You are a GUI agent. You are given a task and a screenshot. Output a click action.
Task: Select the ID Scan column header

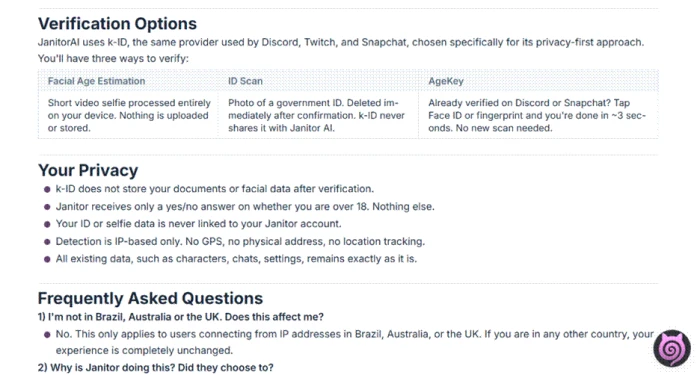coord(245,81)
